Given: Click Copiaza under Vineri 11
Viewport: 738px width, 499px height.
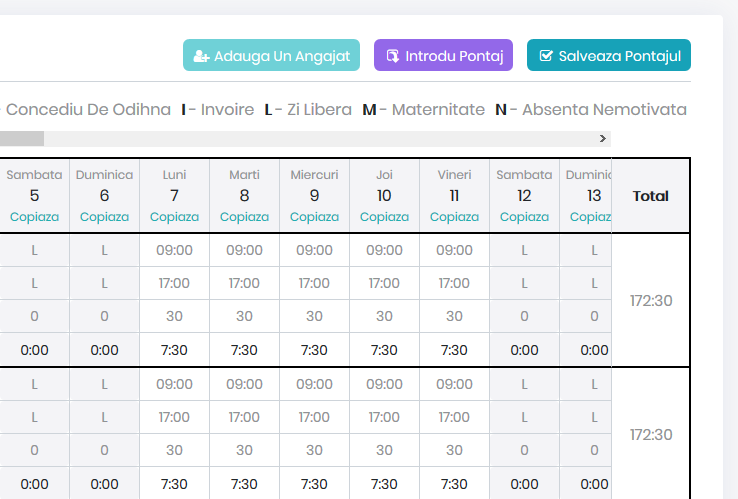Looking at the screenshot, I should point(454,217).
